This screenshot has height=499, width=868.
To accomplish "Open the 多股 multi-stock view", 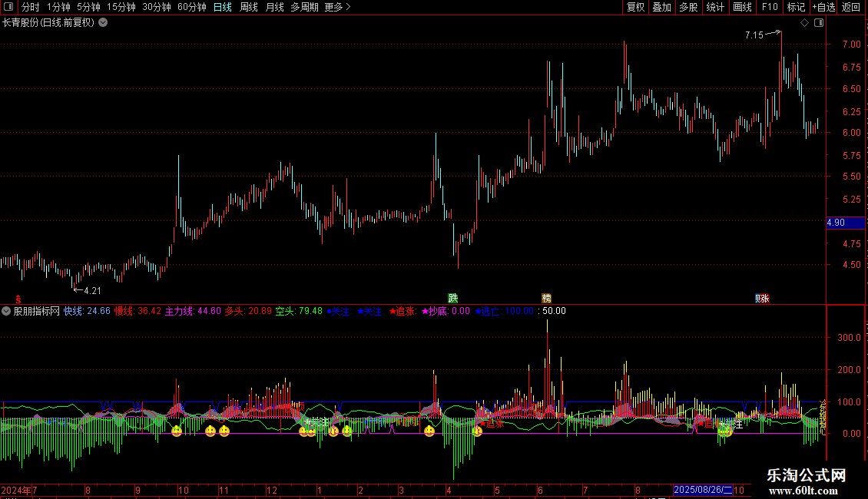I will click(688, 7).
